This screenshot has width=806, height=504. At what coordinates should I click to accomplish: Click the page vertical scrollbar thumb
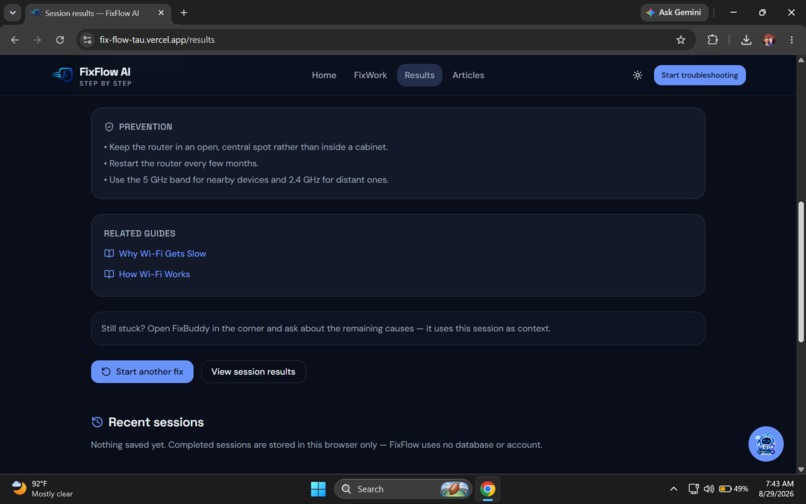point(800,272)
